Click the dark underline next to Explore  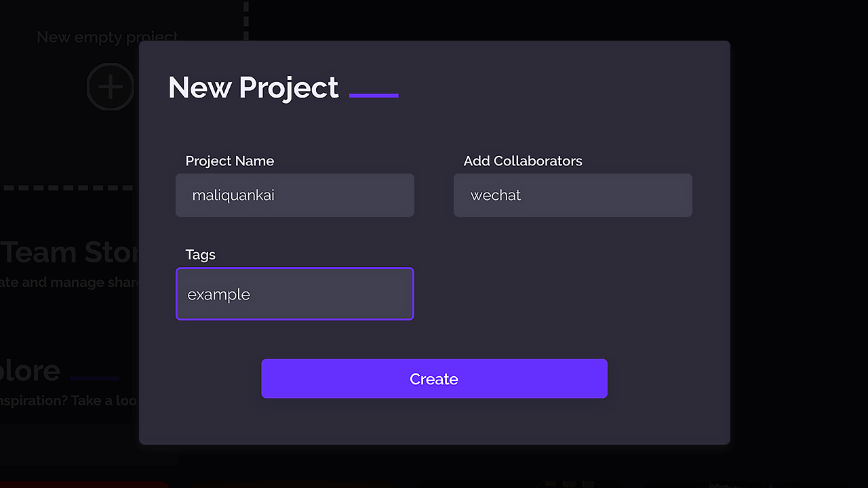95,378
